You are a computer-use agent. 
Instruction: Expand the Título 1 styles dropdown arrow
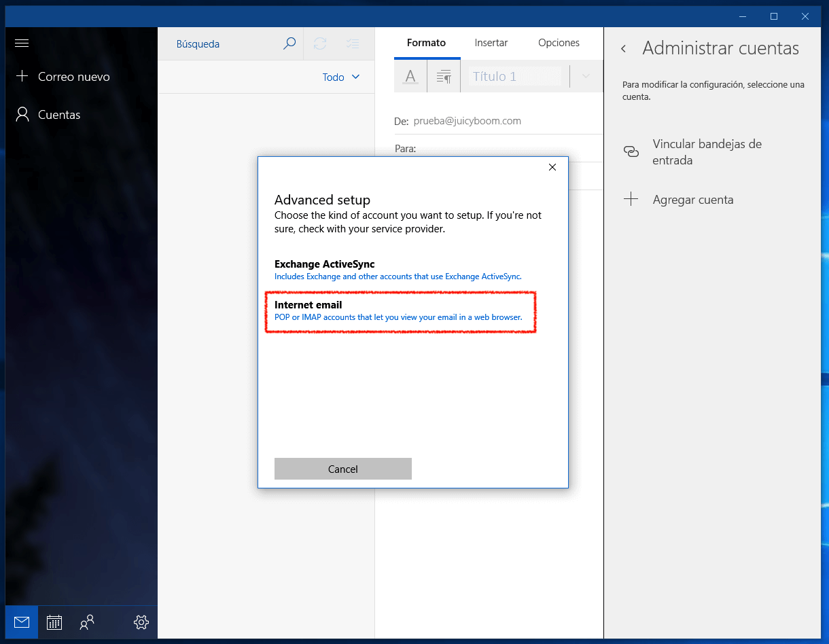pyautogui.click(x=586, y=77)
